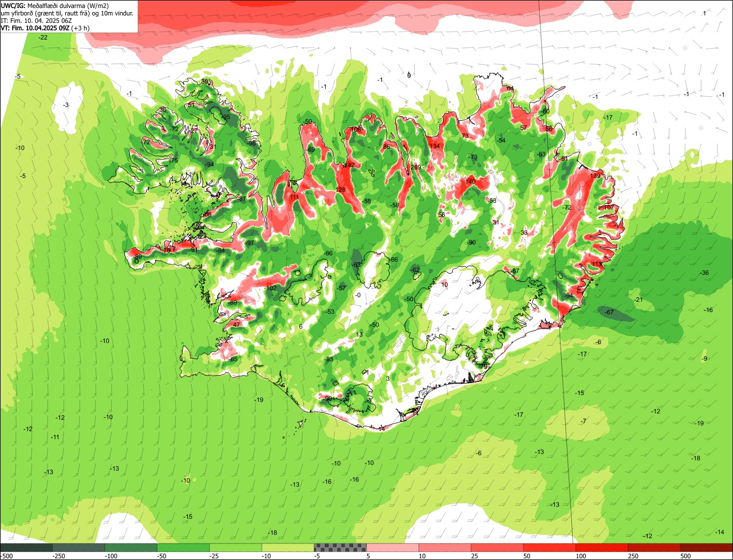
Task: Select the light green swatch between -25 and -10
Action: tap(235, 548)
